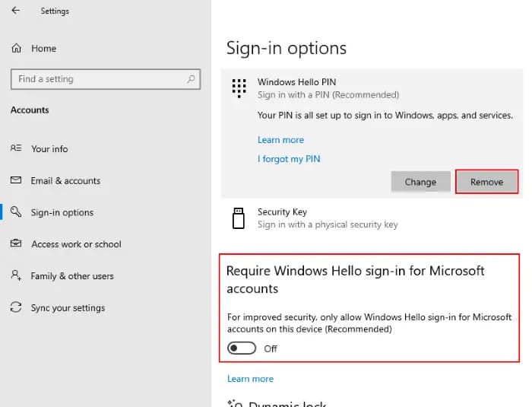Click the Sync your settings icon

click(16, 308)
